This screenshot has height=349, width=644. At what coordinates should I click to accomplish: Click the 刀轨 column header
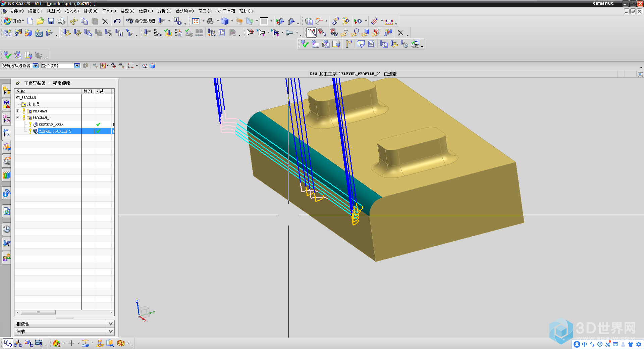[x=103, y=91]
